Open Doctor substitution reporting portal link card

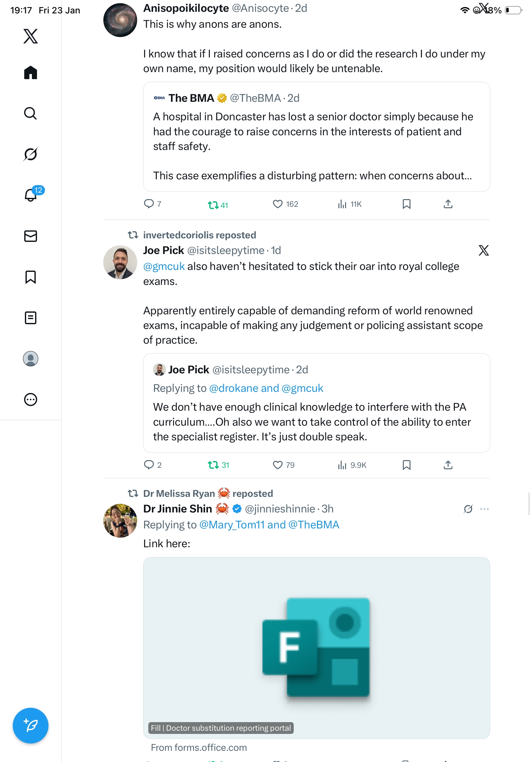coord(316,647)
